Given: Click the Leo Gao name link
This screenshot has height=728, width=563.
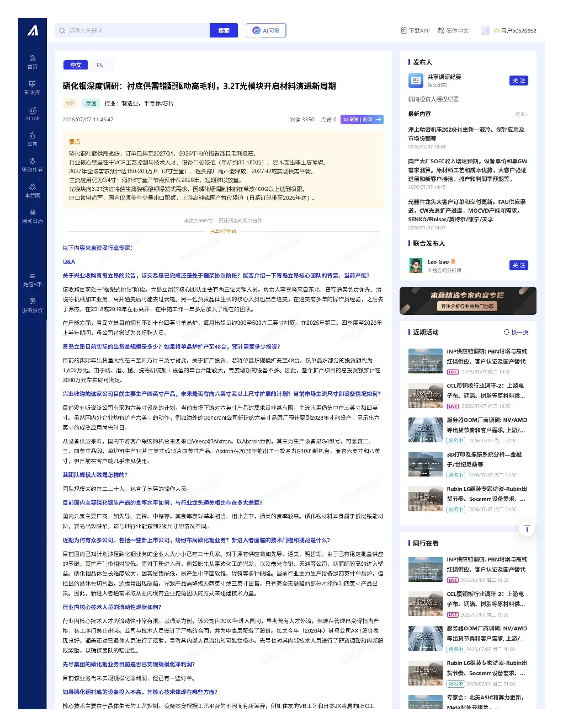Looking at the screenshot, I should [x=438, y=262].
